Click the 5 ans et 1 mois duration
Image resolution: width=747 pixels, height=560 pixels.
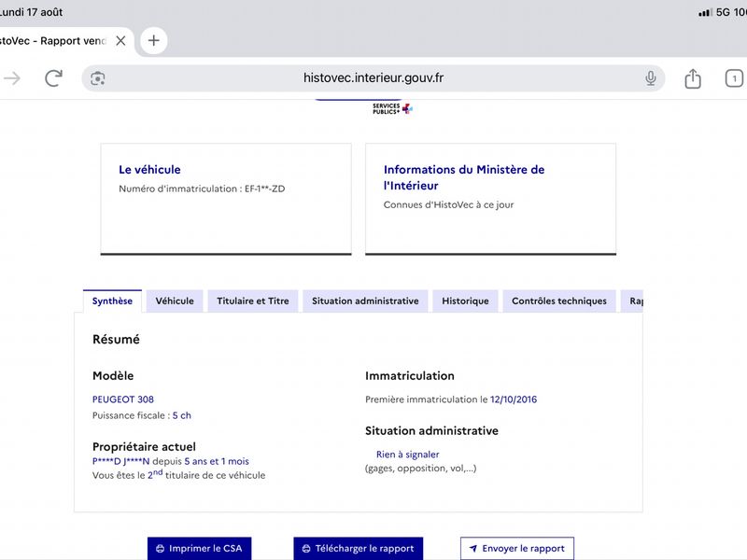click(217, 461)
